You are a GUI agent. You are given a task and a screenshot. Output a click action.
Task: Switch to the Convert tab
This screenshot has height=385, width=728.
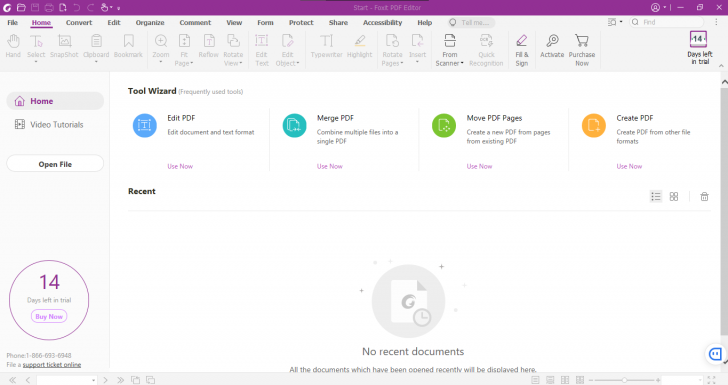point(79,22)
